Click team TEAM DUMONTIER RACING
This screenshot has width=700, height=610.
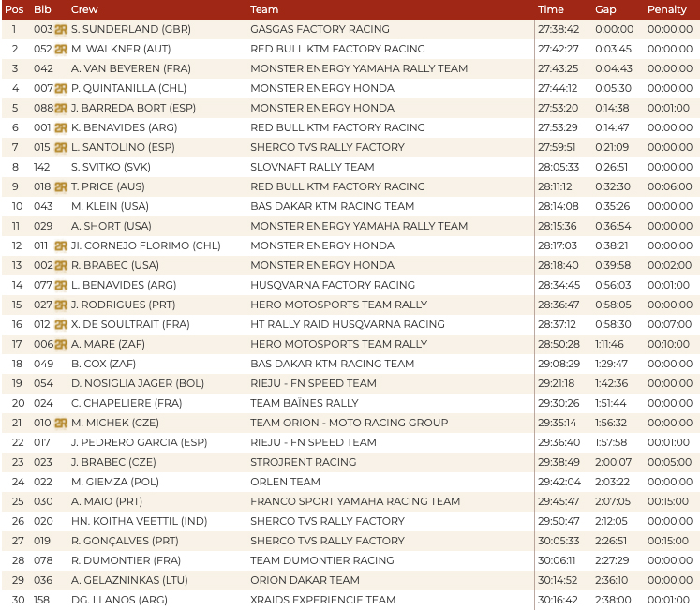(x=322, y=560)
